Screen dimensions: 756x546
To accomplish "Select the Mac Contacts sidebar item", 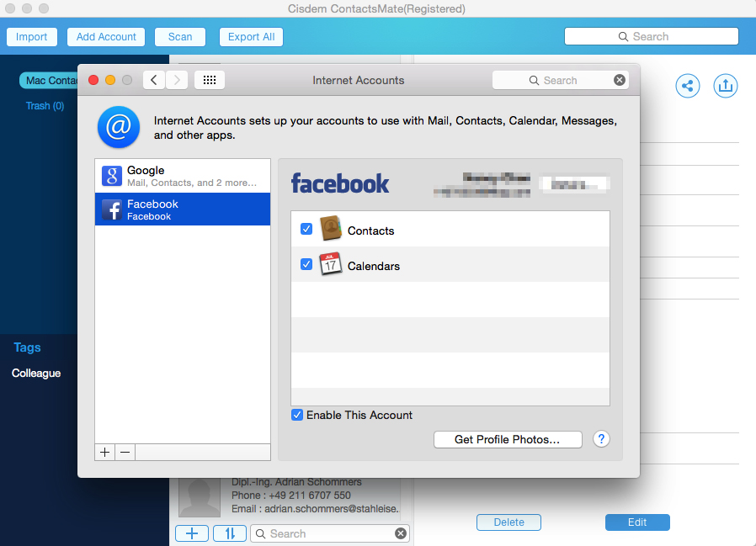I will (49, 81).
